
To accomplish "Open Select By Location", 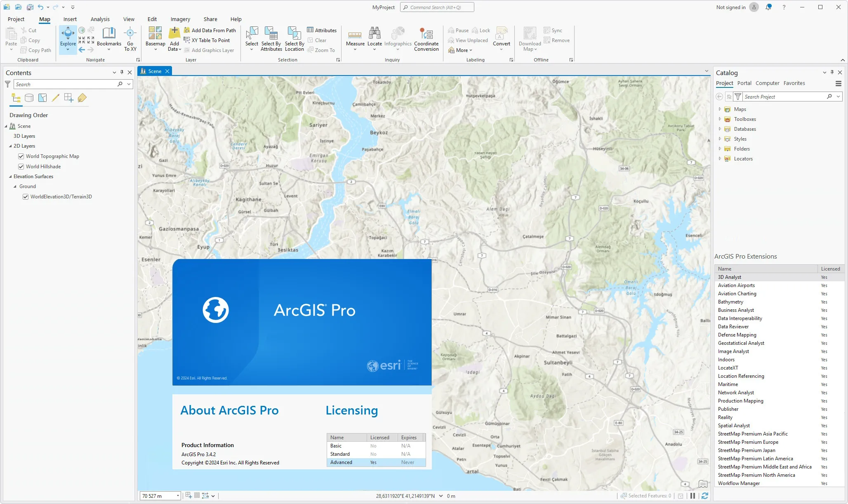I will pos(294,39).
